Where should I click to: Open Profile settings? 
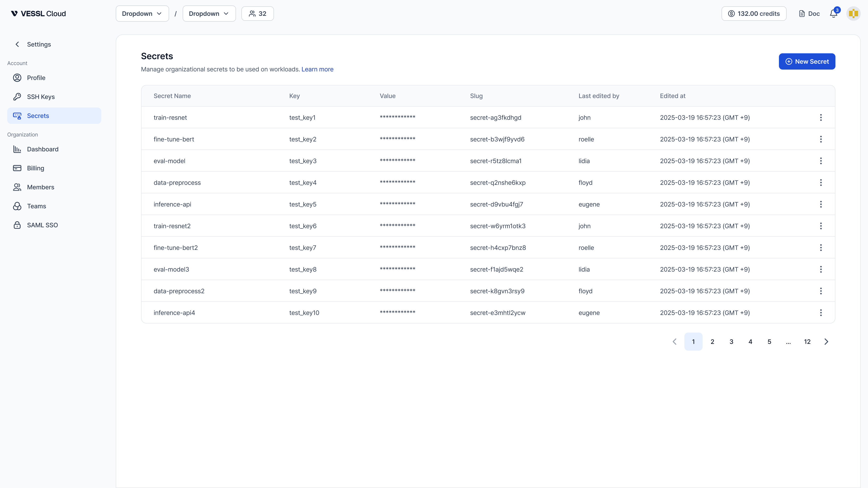(x=54, y=78)
